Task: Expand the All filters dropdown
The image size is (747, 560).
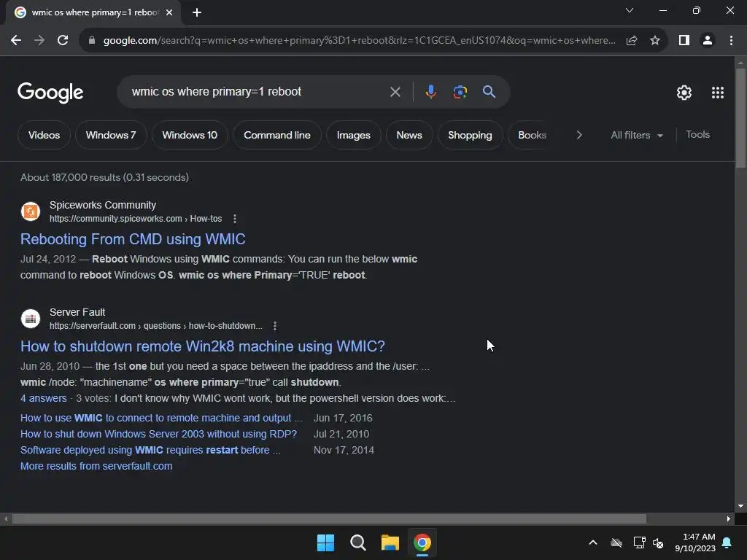Action: (x=636, y=135)
